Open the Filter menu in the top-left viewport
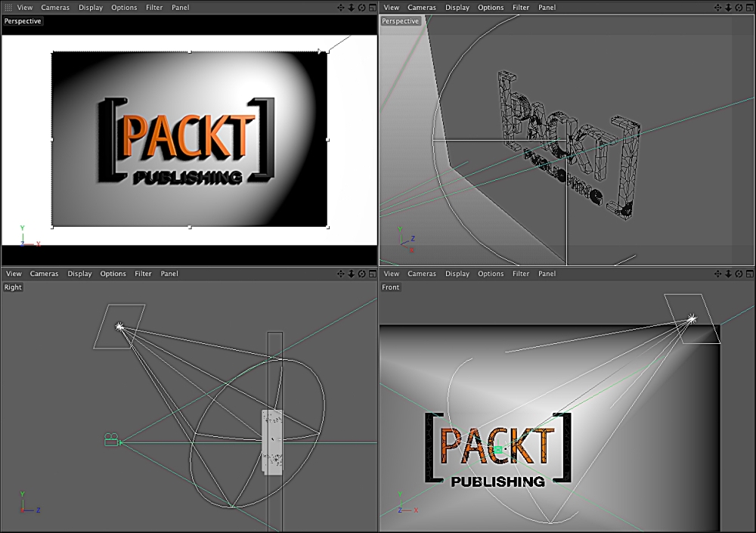756x533 pixels. (x=154, y=8)
